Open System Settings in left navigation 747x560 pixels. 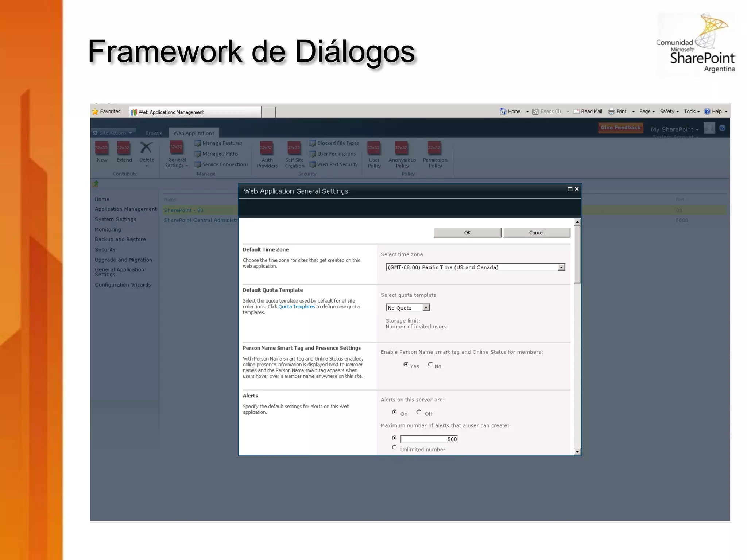pos(115,219)
